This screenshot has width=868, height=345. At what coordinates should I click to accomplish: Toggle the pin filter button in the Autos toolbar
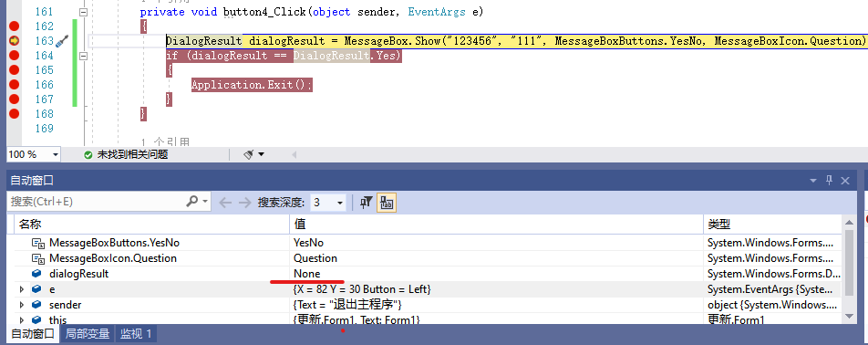click(x=366, y=203)
